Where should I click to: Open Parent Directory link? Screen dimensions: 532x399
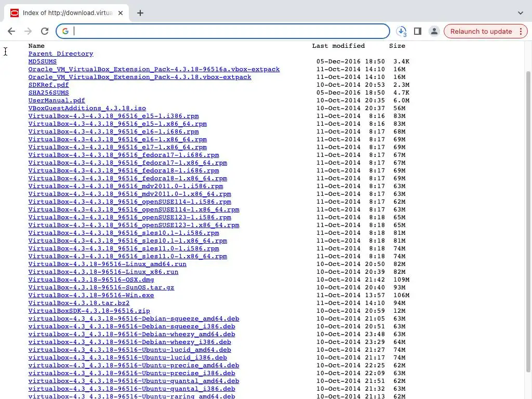61,54
